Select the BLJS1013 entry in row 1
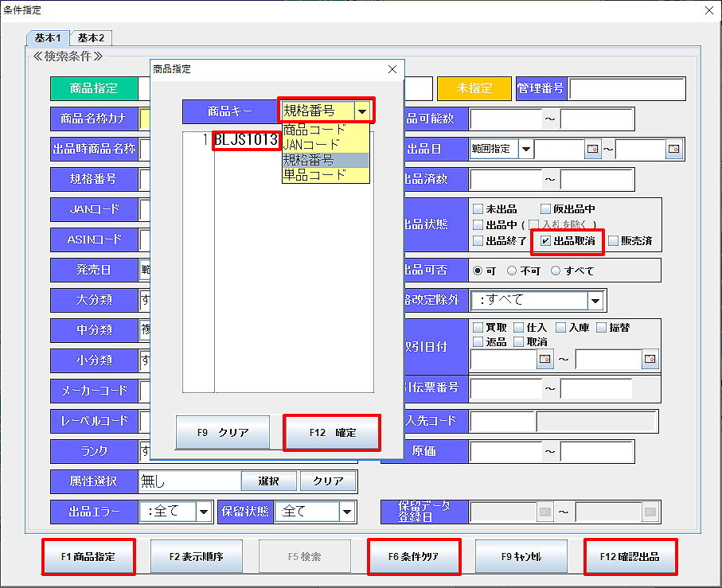This screenshot has height=588, width=722. coord(246,141)
